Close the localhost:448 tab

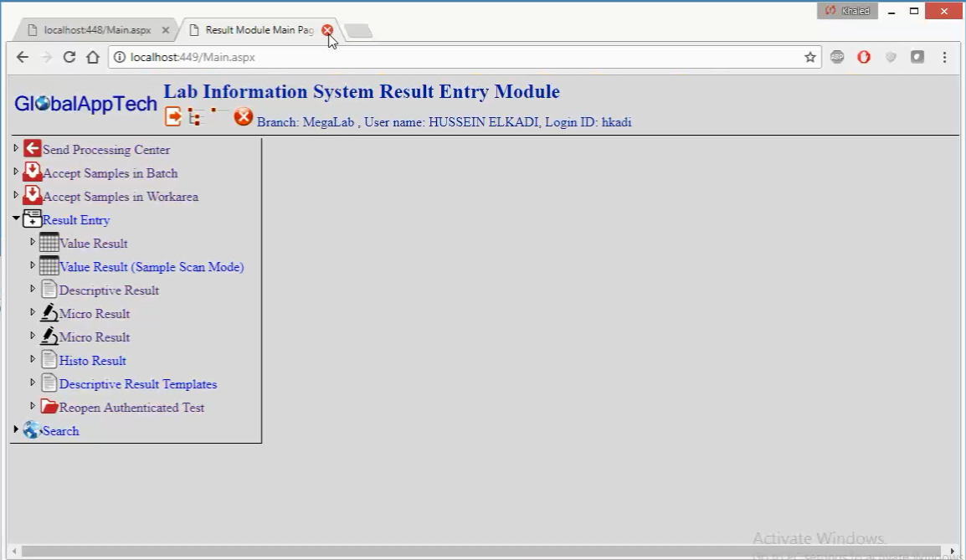tap(165, 30)
